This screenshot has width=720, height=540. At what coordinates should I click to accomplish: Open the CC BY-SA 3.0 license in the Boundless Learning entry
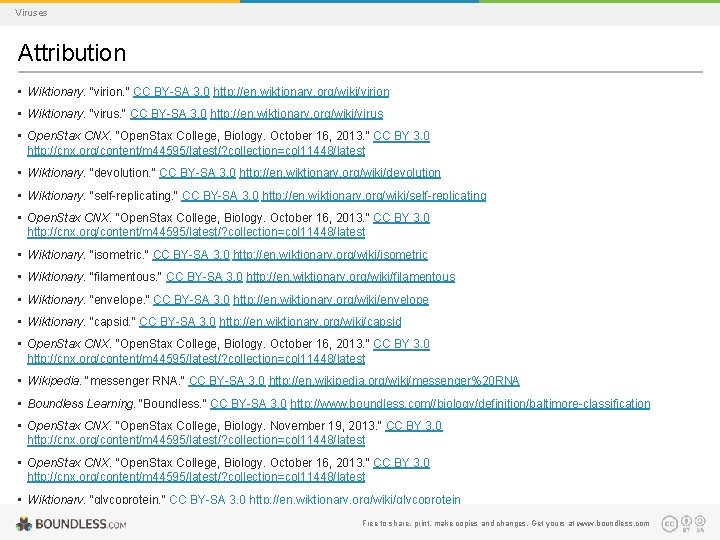[x=248, y=404]
